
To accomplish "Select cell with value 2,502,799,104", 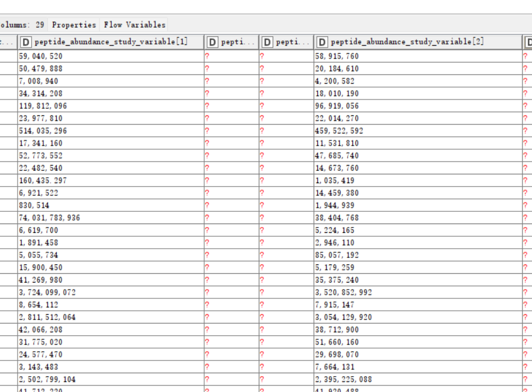I will tap(111, 380).
